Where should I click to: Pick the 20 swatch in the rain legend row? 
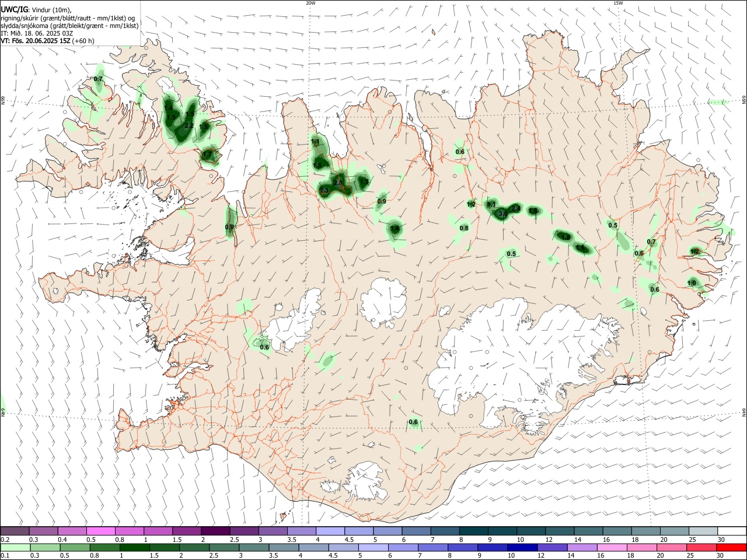coord(672,547)
